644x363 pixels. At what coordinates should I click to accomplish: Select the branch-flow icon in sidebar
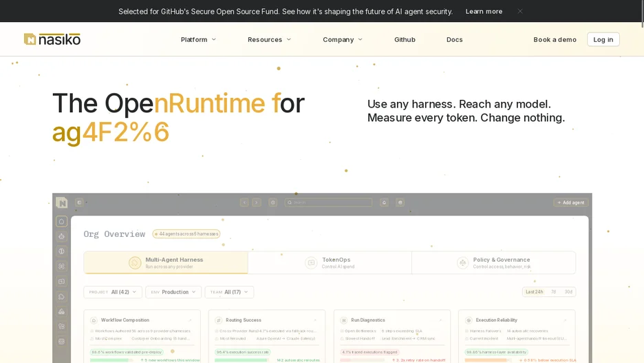[x=62, y=326]
